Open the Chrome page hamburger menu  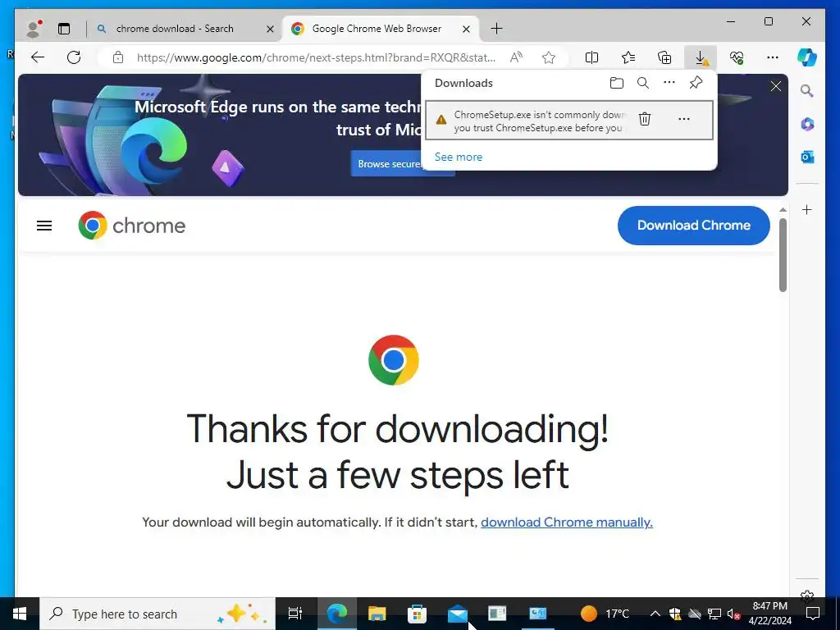[44, 226]
